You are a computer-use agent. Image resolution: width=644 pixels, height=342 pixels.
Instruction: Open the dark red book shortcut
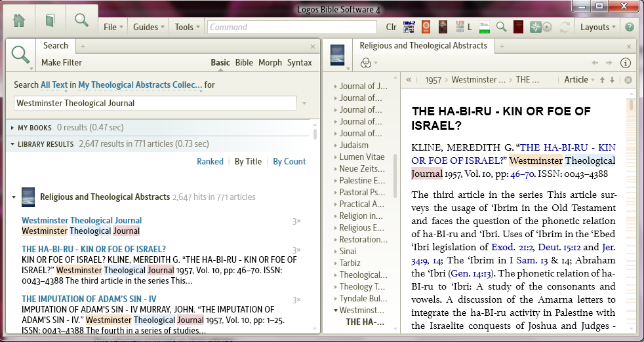coord(518,27)
